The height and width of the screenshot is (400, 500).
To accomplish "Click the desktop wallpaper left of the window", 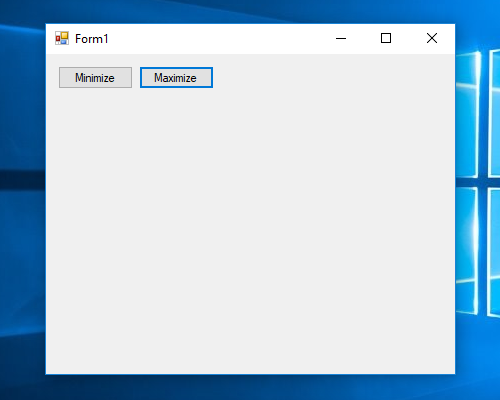I will tap(22, 200).
